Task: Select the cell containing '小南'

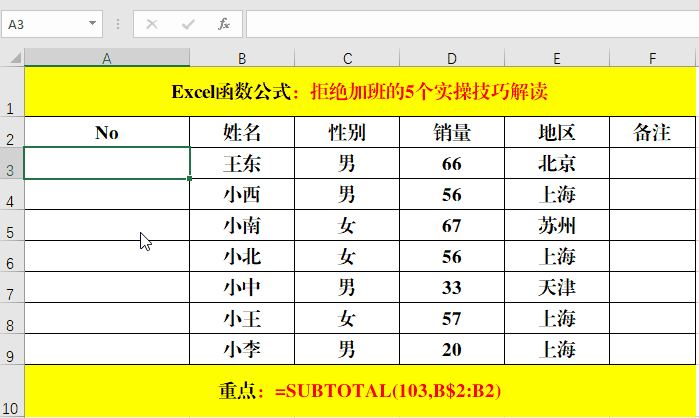Action: point(242,225)
